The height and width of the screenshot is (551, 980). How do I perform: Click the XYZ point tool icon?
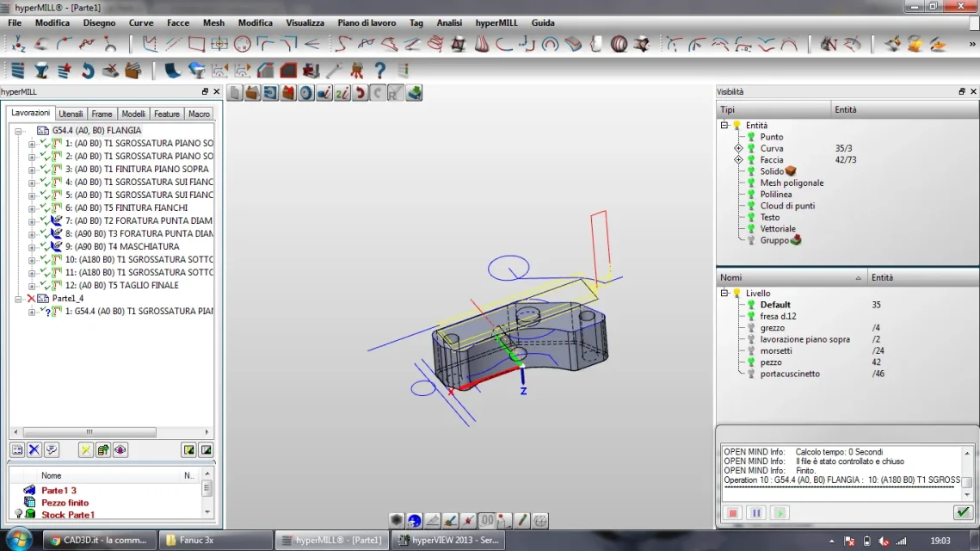point(18,45)
